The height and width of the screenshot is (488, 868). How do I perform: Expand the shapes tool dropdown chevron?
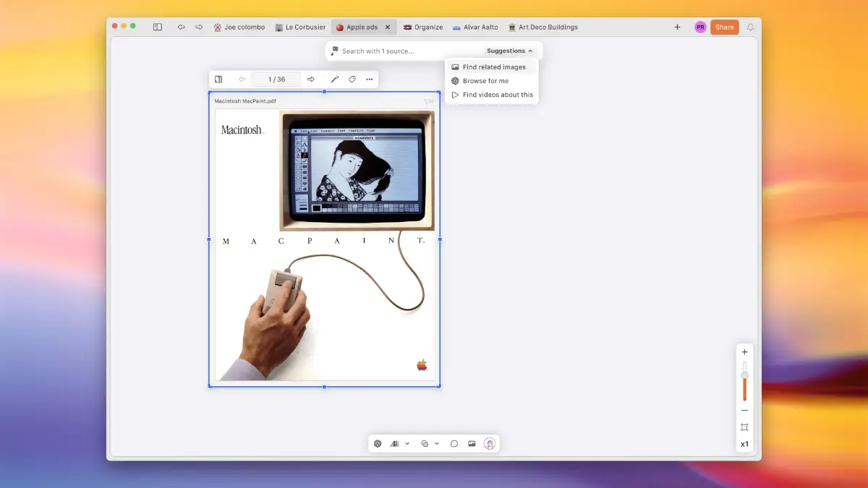coord(437,444)
